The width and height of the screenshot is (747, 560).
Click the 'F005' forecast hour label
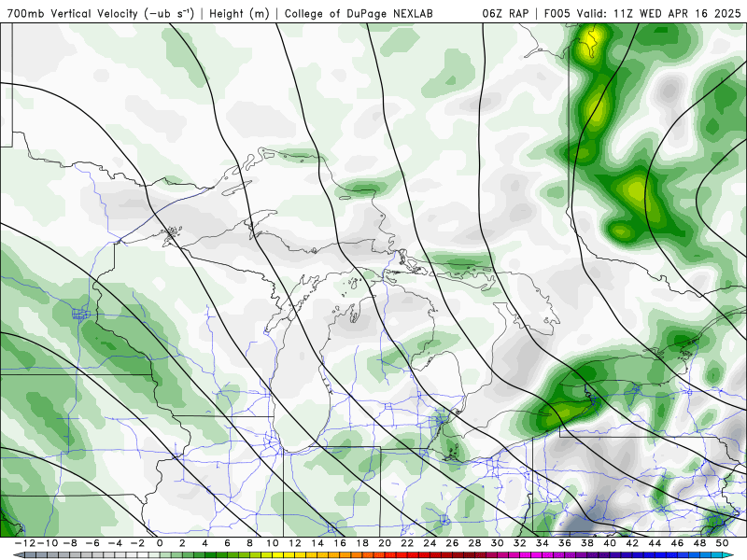click(x=557, y=13)
